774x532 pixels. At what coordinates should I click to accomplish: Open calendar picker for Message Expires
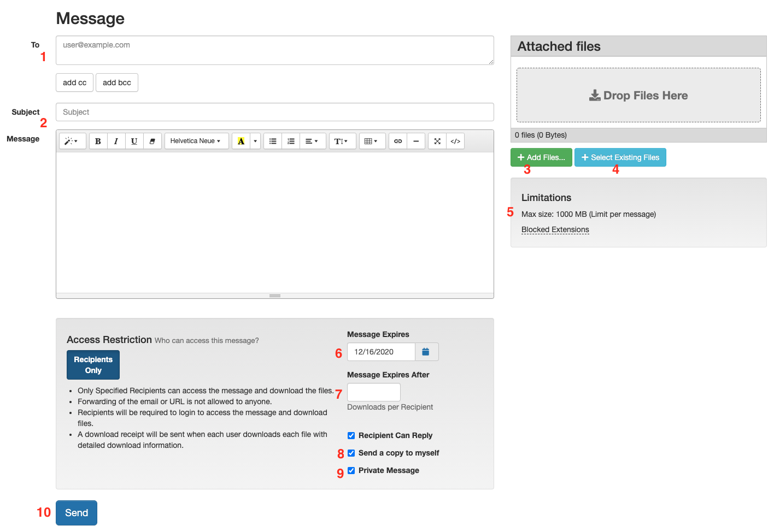pyautogui.click(x=426, y=352)
